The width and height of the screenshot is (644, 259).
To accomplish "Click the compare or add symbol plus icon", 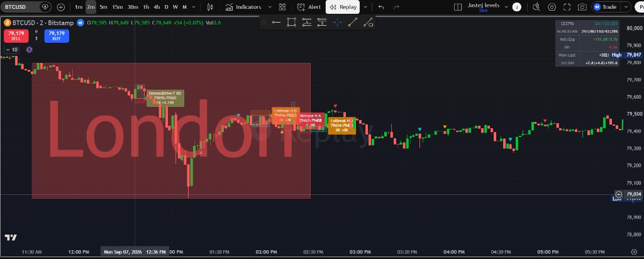I will pyautogui.click(x=61, y=7).
